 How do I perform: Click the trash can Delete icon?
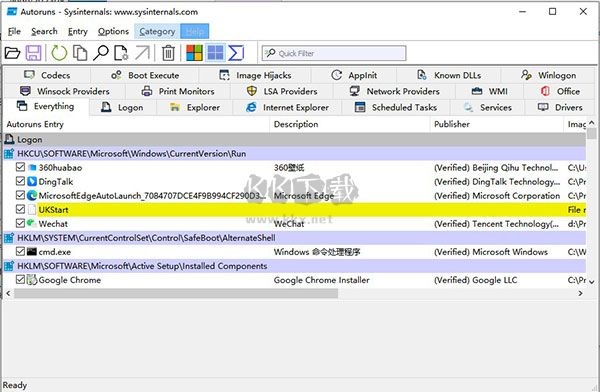click(168, 53)
